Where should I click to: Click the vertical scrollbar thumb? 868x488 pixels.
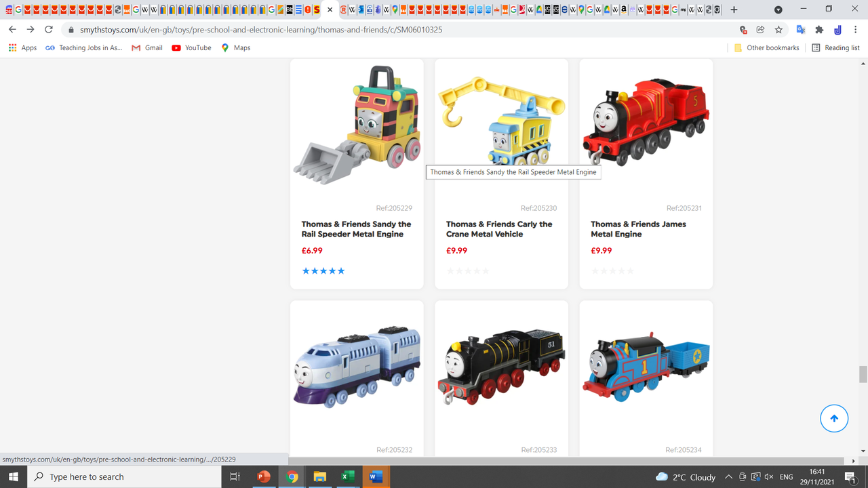point(863,374)
